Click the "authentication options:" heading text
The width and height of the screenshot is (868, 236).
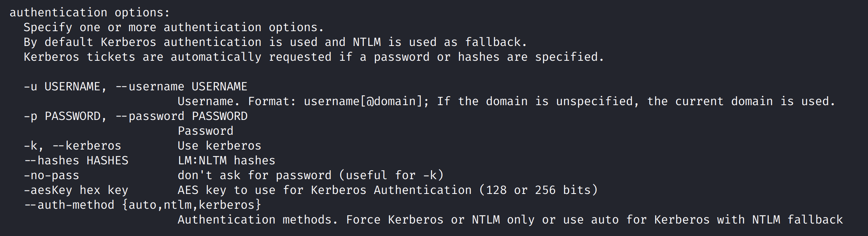click(x=90, y=12)
